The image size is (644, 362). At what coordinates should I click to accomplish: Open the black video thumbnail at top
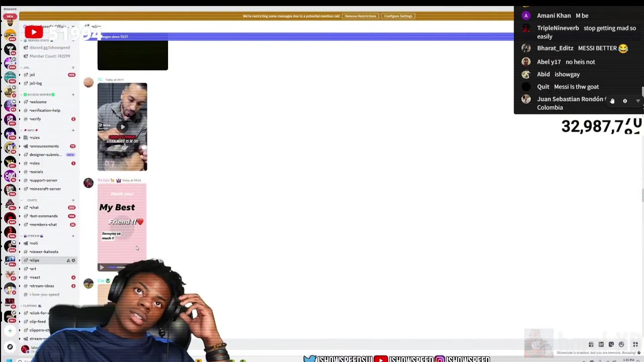tap(132, 55)
